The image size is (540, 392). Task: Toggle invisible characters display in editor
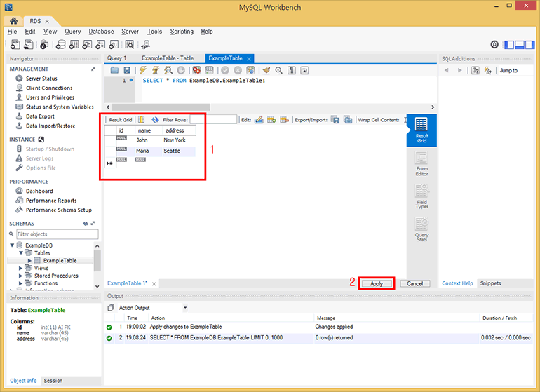coord(292,70)
